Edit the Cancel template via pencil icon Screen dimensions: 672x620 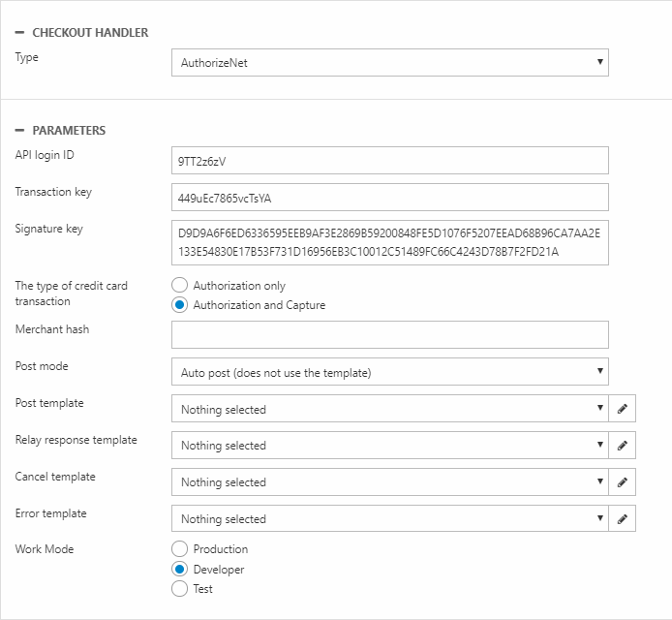tap(623, 482)
